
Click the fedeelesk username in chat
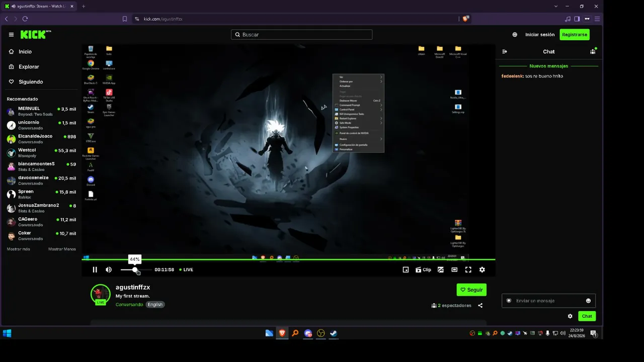(x=512, y=76)
